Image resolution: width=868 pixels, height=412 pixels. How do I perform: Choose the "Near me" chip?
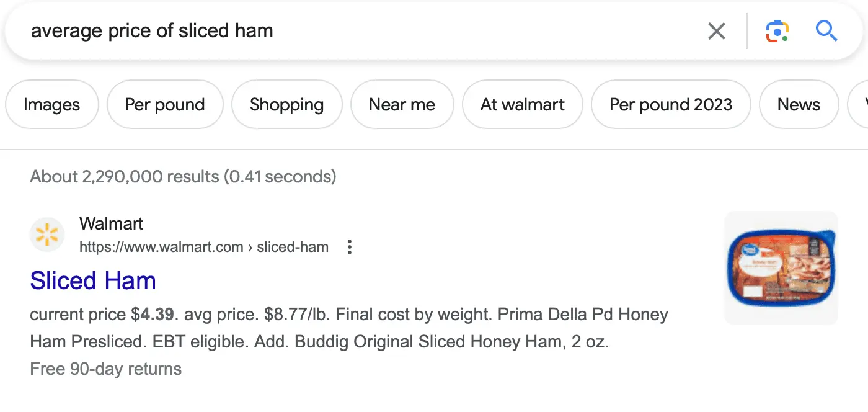(x=402, y=105)
